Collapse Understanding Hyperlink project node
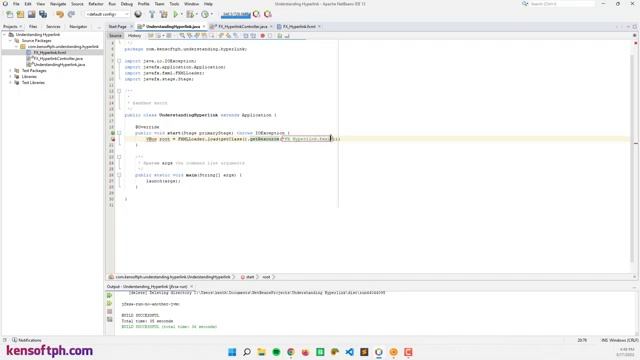The image size is (640, 360). pyautogui.click(x=4, y=35)
